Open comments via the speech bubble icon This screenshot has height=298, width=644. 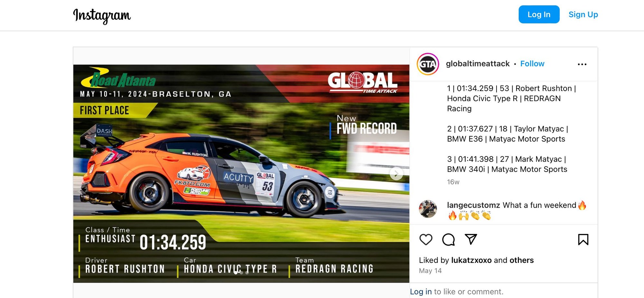click(448, 239)
